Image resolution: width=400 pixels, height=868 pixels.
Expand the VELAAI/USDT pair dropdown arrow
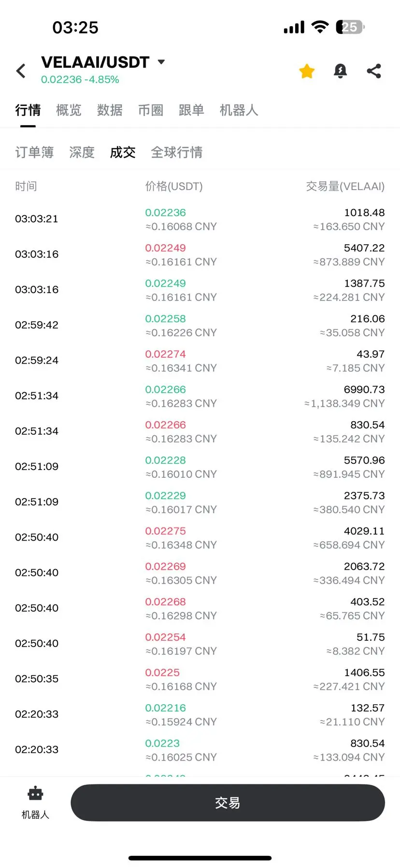161,62
